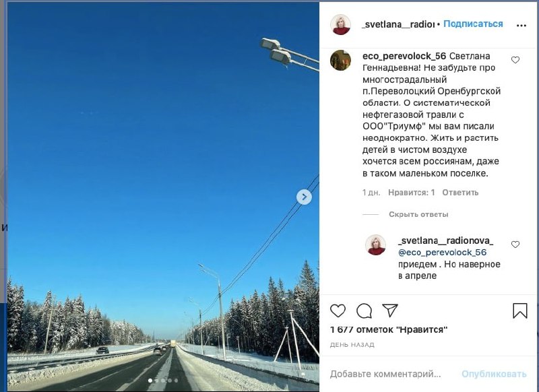Open eco_perevolock_56 profile from username

tap(404, 56)
